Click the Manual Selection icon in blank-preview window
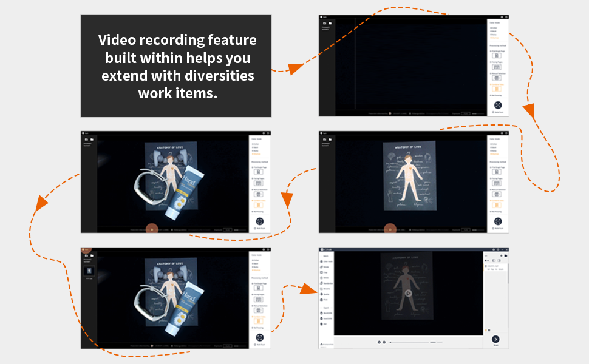 (497, 78)
